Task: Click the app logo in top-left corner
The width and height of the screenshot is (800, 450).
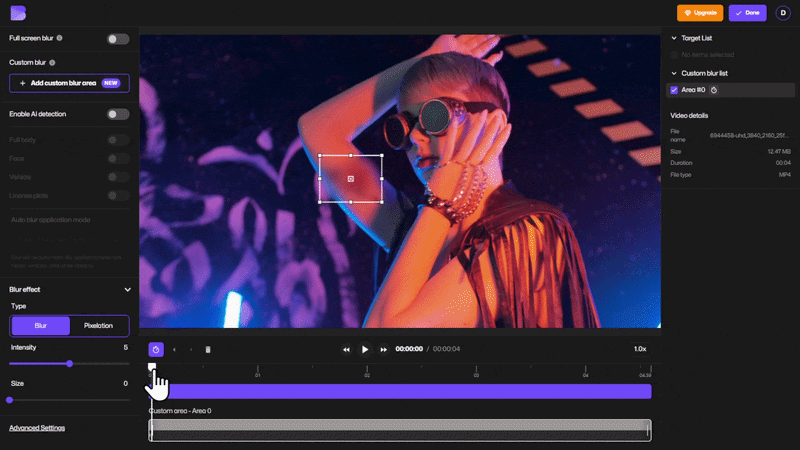Action: (18, 13)
